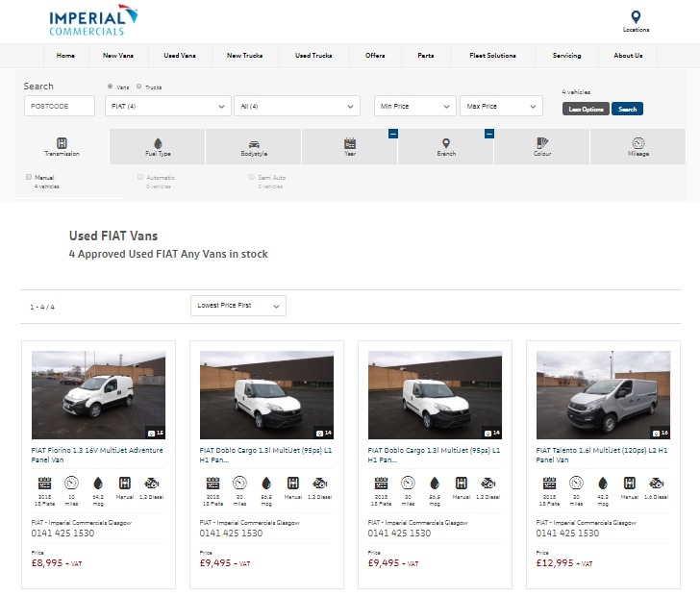Tick the Manual transmission checkbox
700x596 pixels.
point(30,177)
